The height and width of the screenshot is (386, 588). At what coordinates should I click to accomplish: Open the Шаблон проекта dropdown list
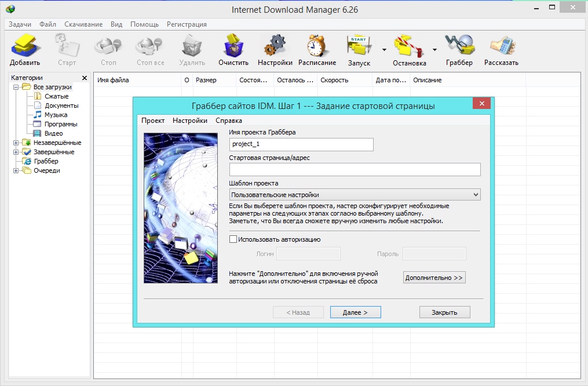[355, 195]
